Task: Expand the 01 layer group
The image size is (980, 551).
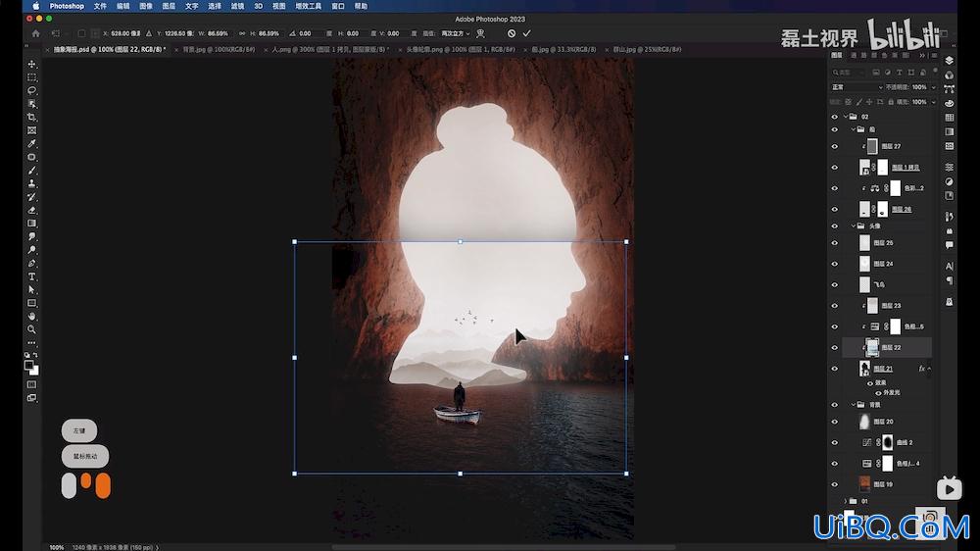Action: click(846, 501)
